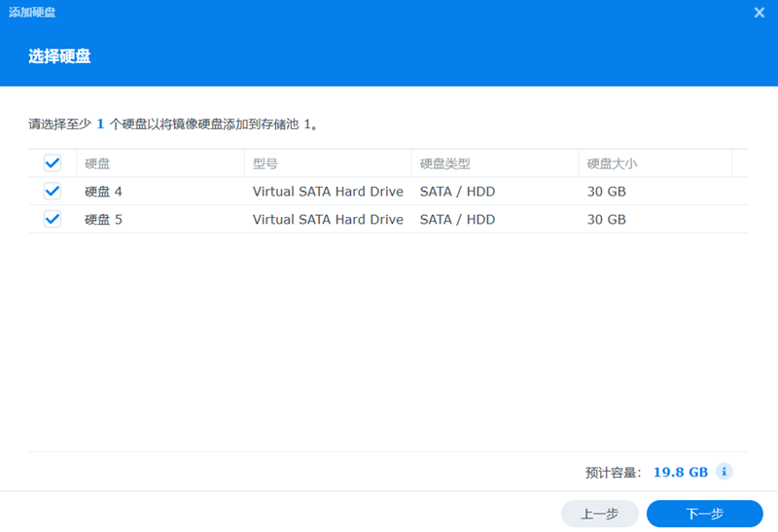Toggle the select-all checkbox in header

(53, 162)
